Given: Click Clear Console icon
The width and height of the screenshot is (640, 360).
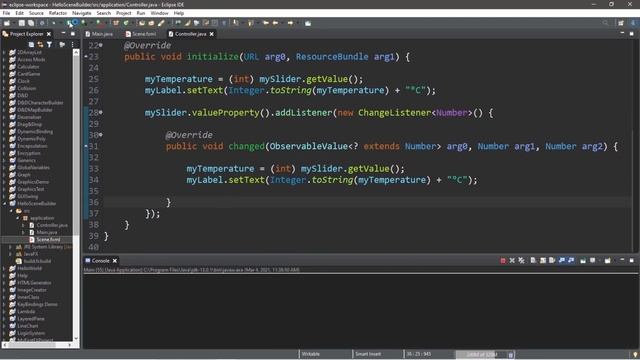Looking at the screenshot, I should (533, 260).
